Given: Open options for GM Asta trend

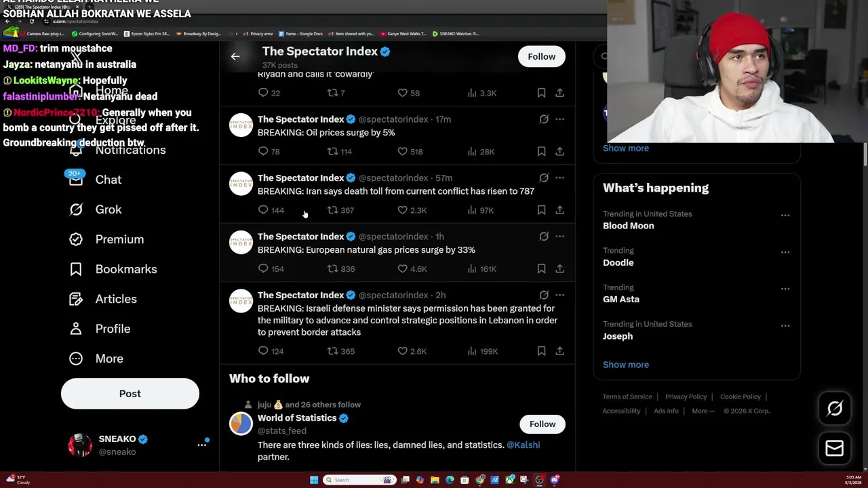Looking at the screenshot, I should pyautogui.click(x=785, y=289).
